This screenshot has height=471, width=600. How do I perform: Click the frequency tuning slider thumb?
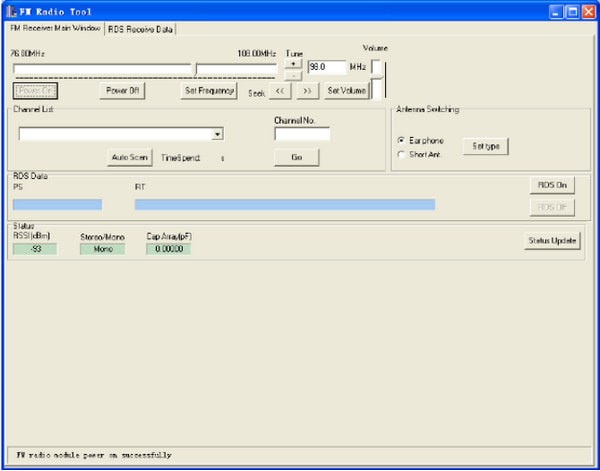(x=195, y=68)
